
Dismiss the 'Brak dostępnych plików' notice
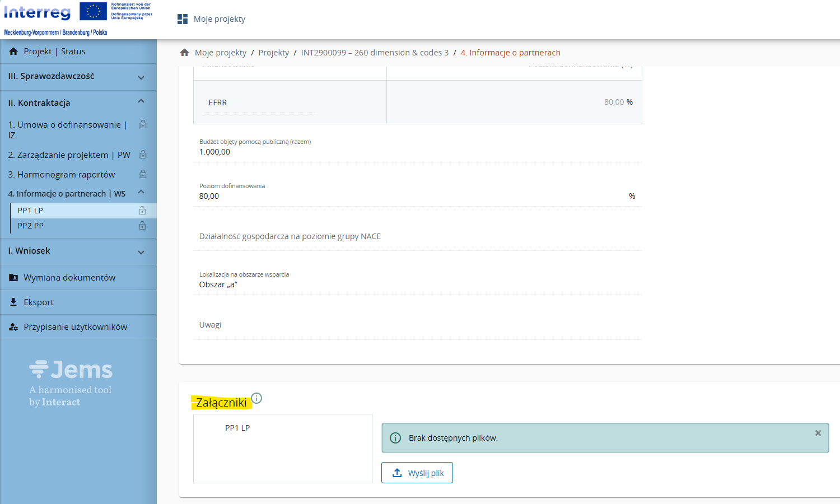click(818, 433)
